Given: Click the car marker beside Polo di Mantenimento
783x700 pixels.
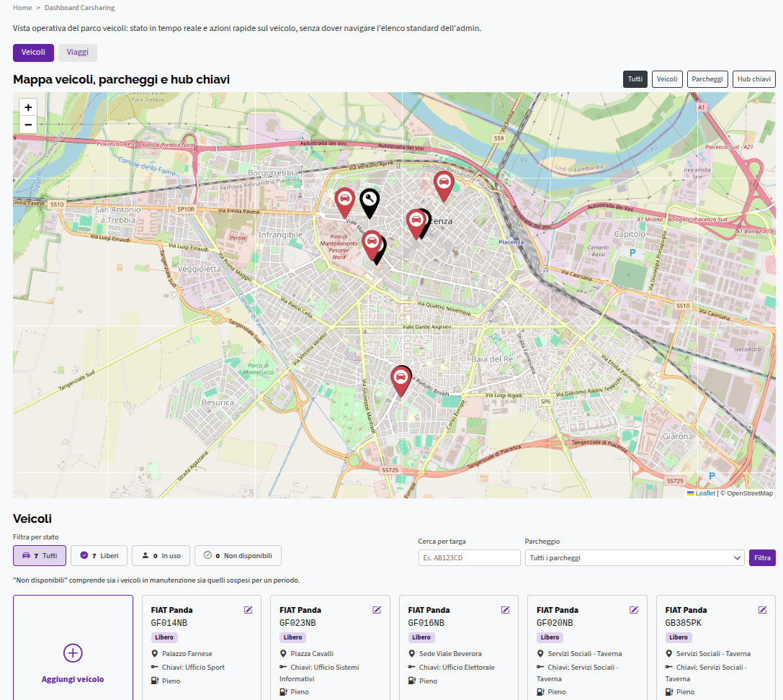Looking at the screenshot, I should [372, 245].
